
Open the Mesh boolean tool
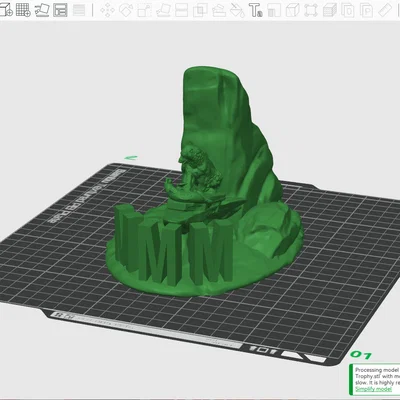(x=200, y=10)
